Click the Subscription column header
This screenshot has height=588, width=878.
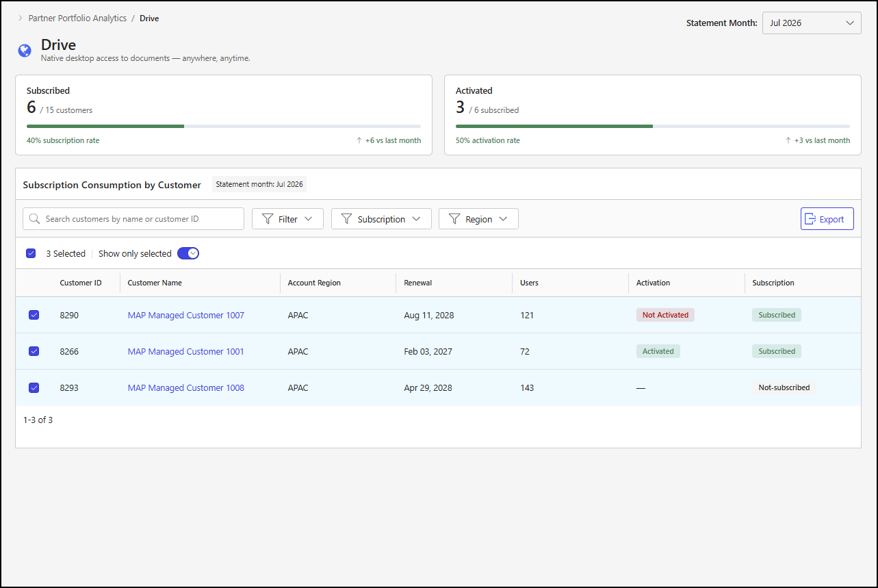coord(773,283)
